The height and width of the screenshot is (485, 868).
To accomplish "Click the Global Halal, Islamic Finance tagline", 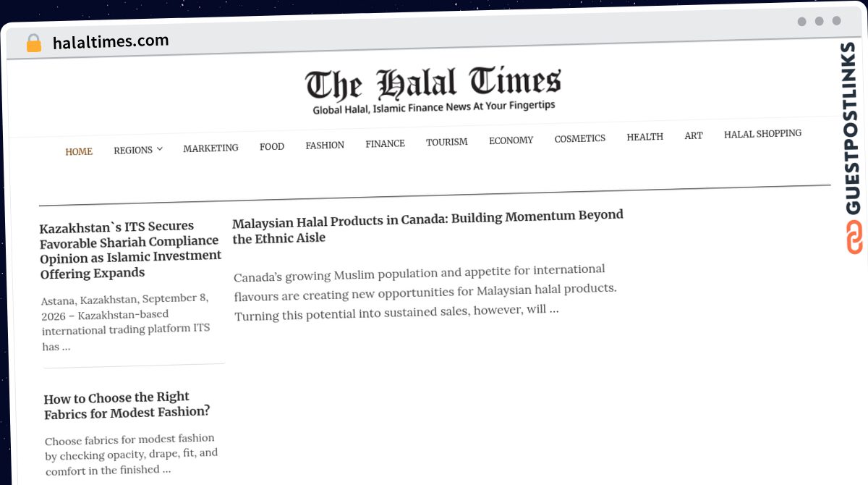I will (433, 107).
